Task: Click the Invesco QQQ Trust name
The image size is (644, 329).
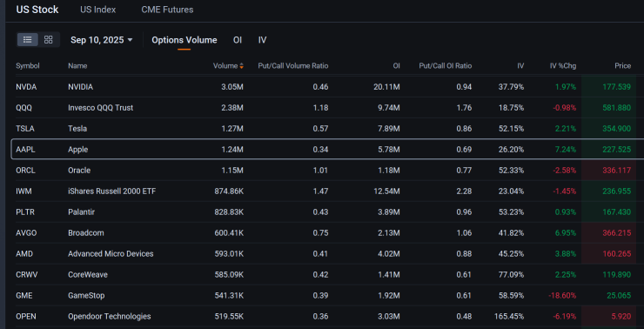Action: tap(101, 108)
